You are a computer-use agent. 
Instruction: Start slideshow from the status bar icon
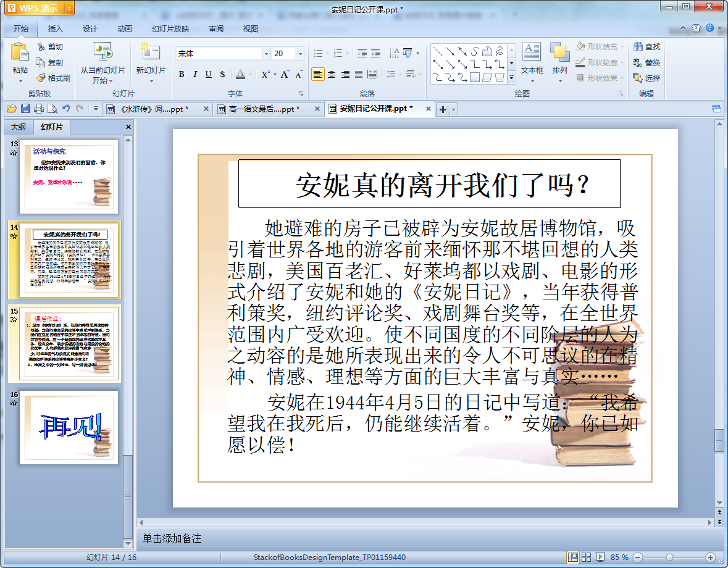pos(600,558)
